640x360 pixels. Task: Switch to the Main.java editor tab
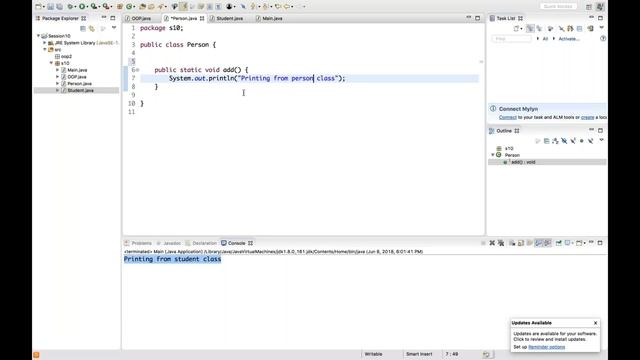point(272,18)
